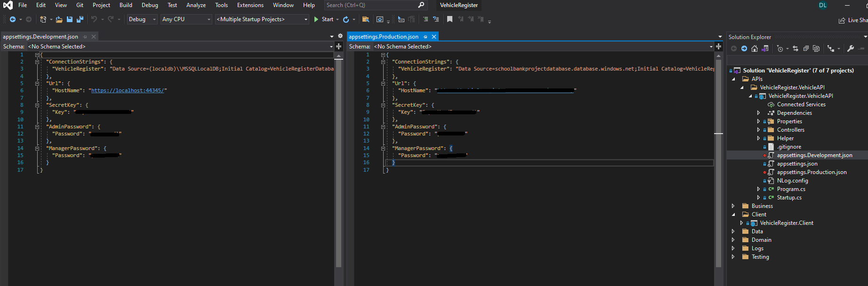Viewport: 868px width, 286px height.
Task: Collapse the ConnectionStrings block in the left editor
Action: [x=37, y=62]
